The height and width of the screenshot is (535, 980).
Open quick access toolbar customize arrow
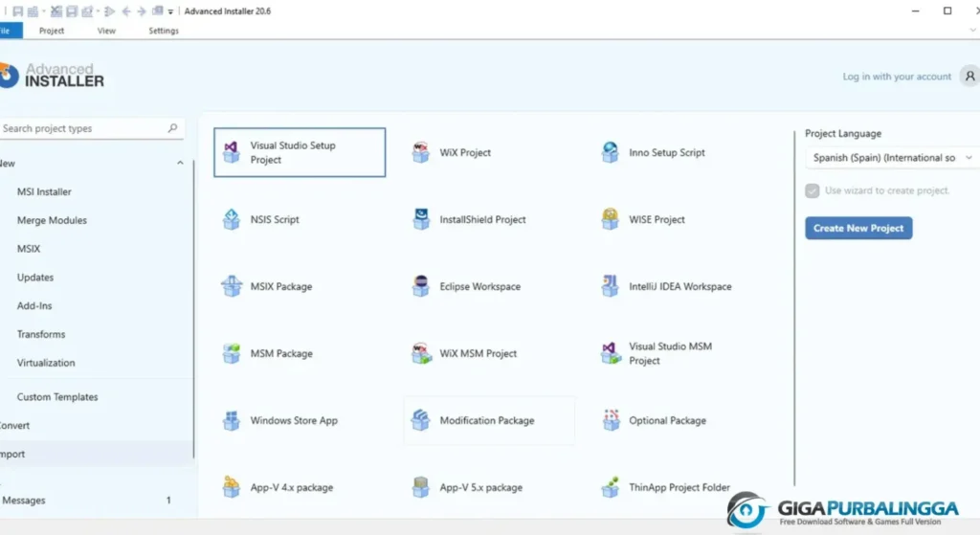coord(170,11)
